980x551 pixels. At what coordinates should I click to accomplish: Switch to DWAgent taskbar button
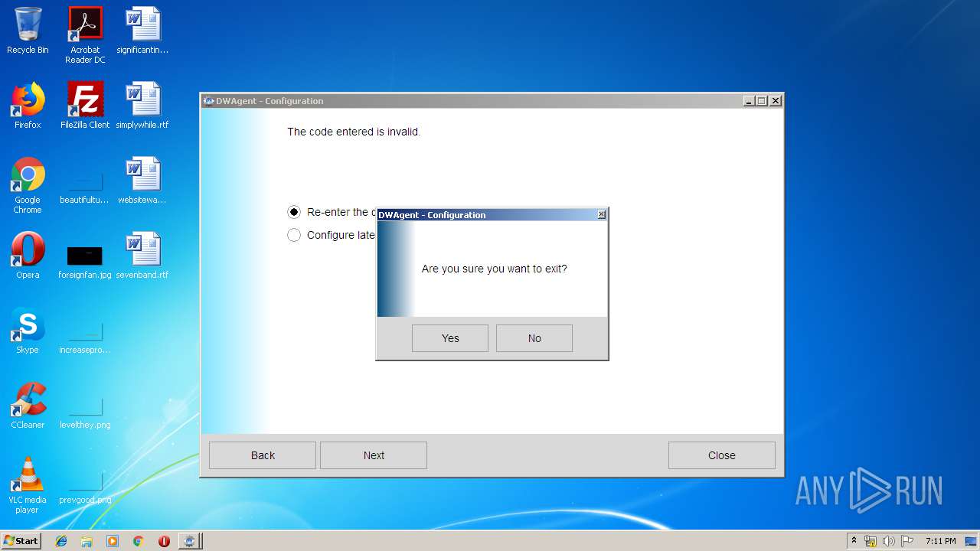pos(189,541)
